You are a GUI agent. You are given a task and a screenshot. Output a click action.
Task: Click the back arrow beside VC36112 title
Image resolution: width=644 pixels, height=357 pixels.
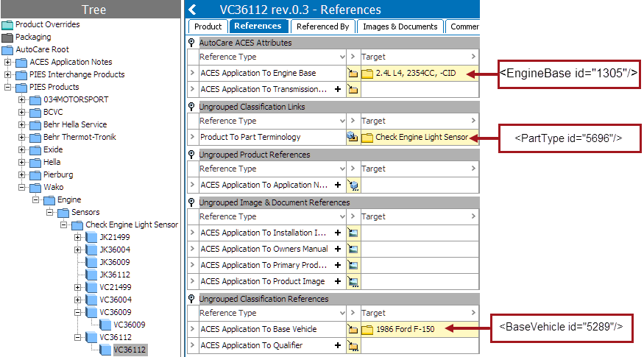tap(192, 10)
